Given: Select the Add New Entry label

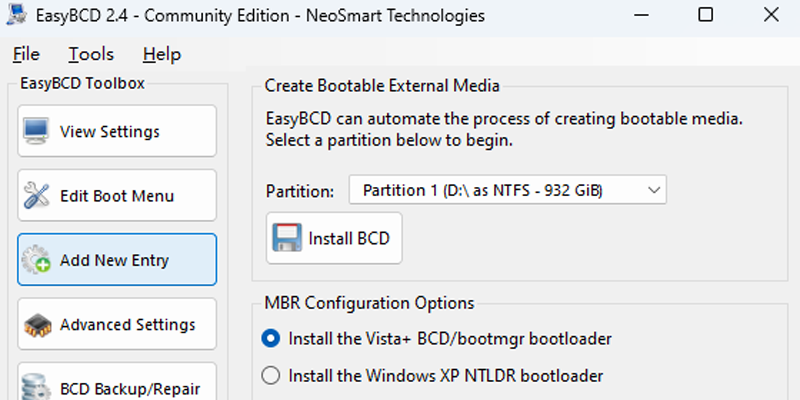Looking at the screenshot, I should 114,260.
